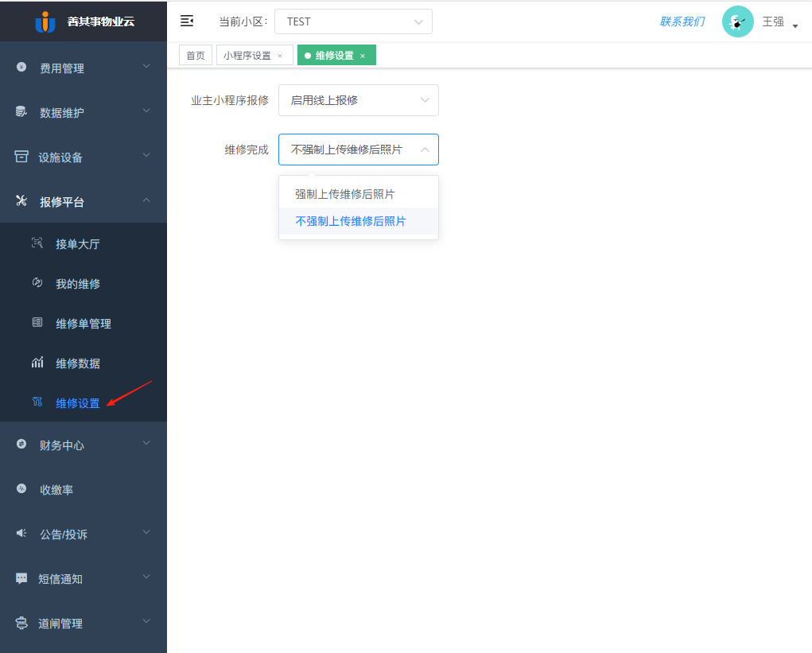The image size is (812, 653).
Task: Open 维修数据 statistics page
Action: tap(77, 363)
